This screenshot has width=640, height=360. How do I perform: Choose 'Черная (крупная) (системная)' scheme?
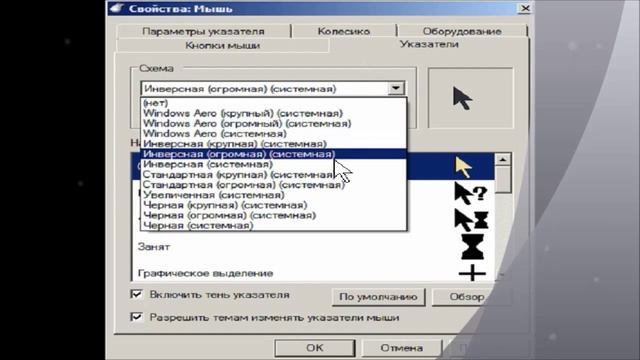[x=273, y=205]
